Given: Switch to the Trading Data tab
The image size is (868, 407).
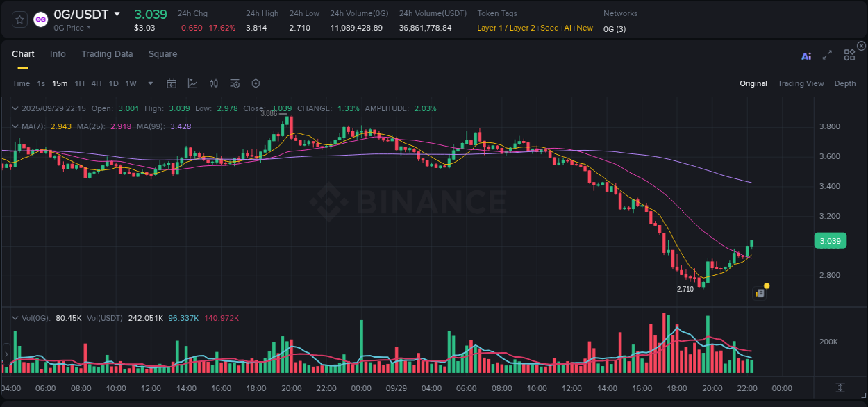Looking at the screenshot, I should coord(107,53).
